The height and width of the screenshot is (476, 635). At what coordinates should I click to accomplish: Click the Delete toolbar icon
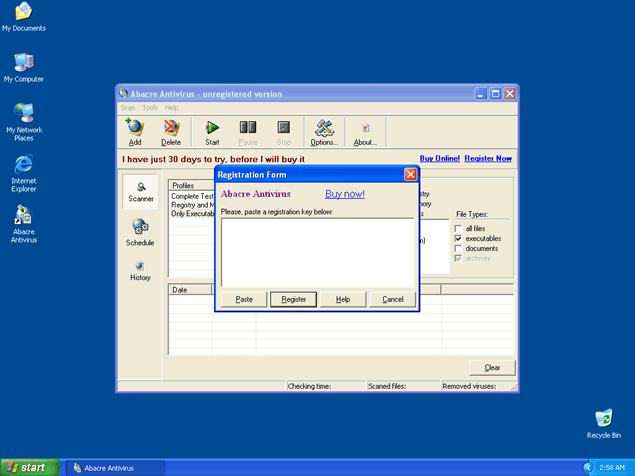tap(171, 131)
